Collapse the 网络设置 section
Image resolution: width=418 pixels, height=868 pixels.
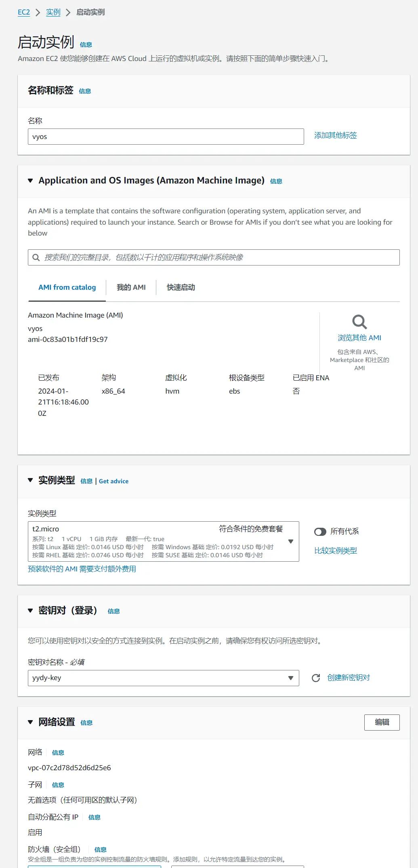tap(30, 722)
